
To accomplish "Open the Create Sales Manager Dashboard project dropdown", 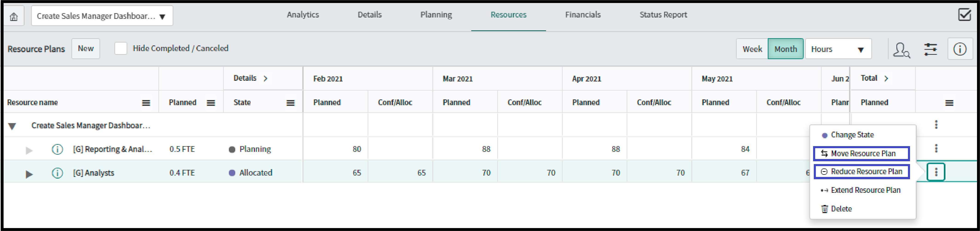I will tap(102, 16).
